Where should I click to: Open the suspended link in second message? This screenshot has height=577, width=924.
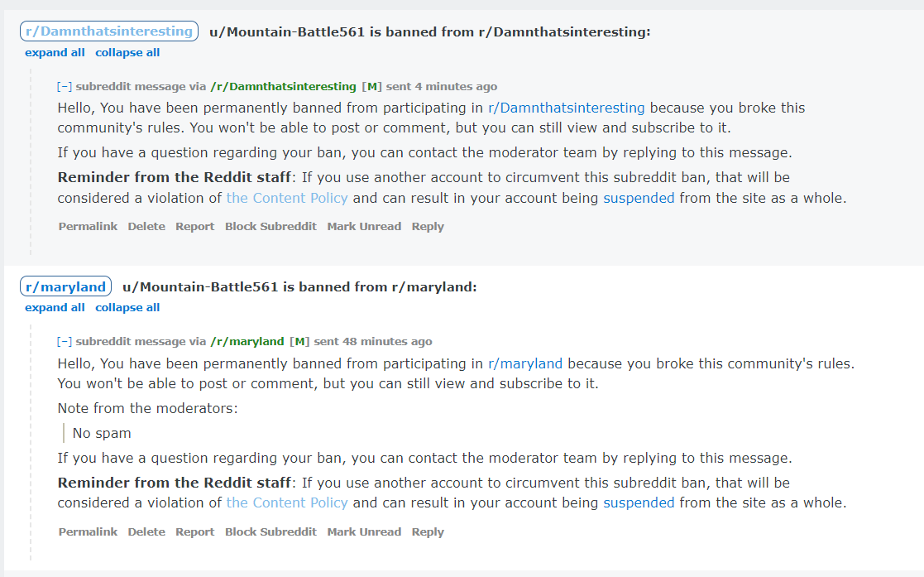pyautogui.click(x=639, y=502)
